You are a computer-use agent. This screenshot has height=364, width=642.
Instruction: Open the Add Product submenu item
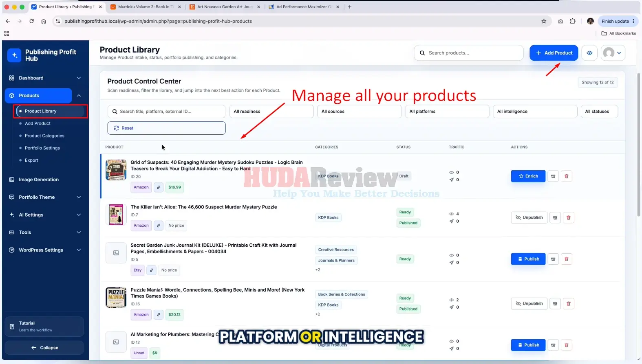point(38,123)
